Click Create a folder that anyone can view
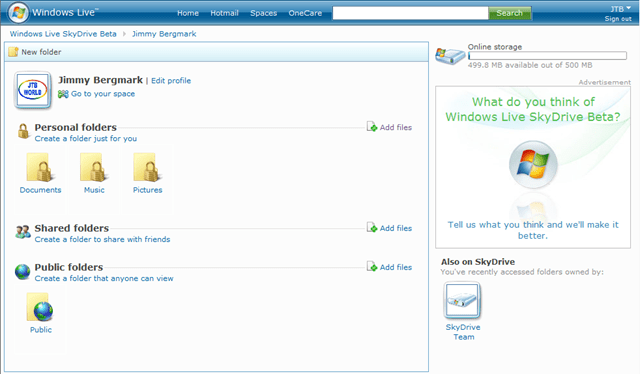The image size is (640, 374). [104, 278]
